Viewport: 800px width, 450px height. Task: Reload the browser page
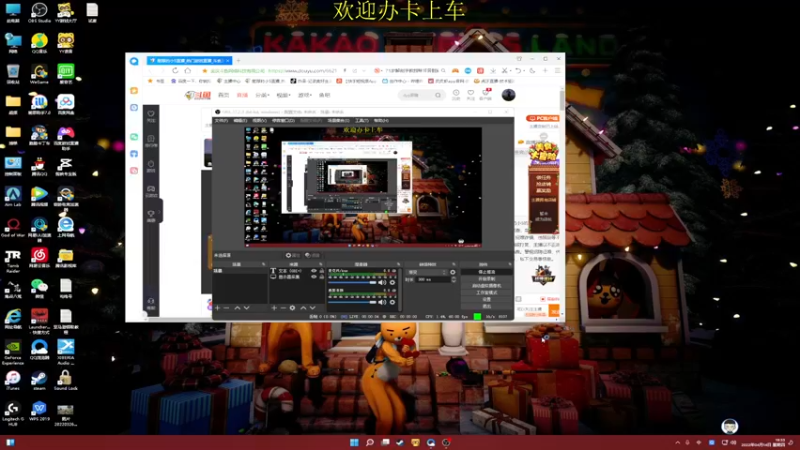(175, 70)
